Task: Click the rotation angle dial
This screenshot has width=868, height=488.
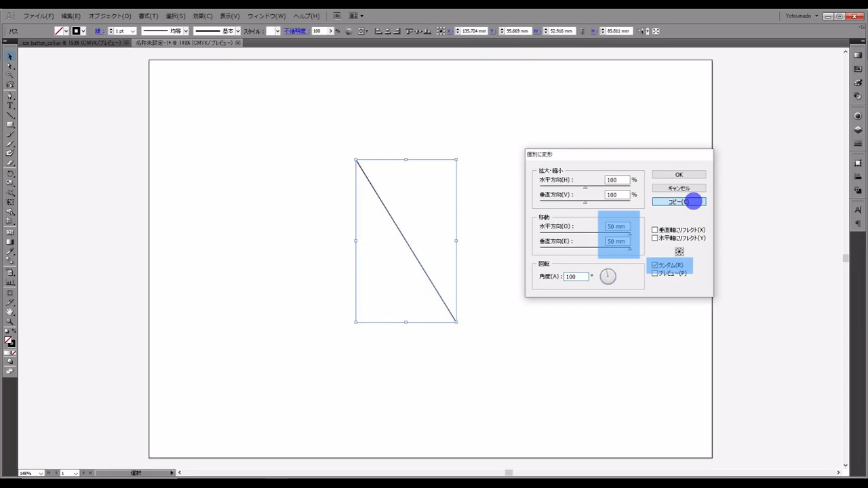Action: [x=608, y=276]
